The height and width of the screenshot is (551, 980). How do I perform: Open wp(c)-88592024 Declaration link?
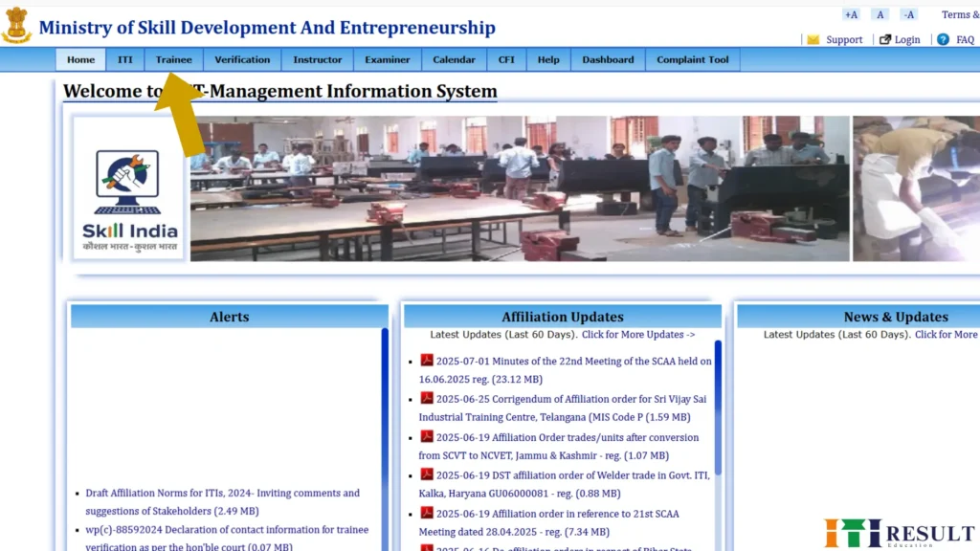(x=227, y=538)
